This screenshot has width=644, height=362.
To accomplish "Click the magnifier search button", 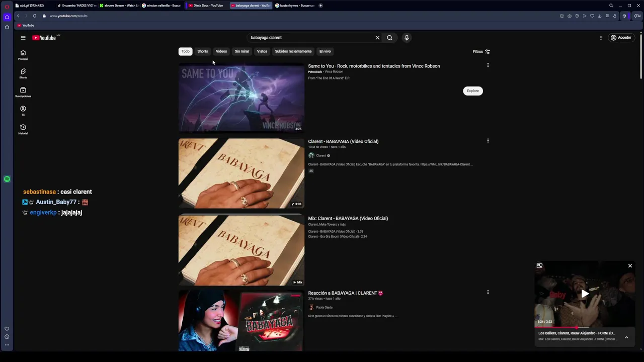I will coord(389,38).
